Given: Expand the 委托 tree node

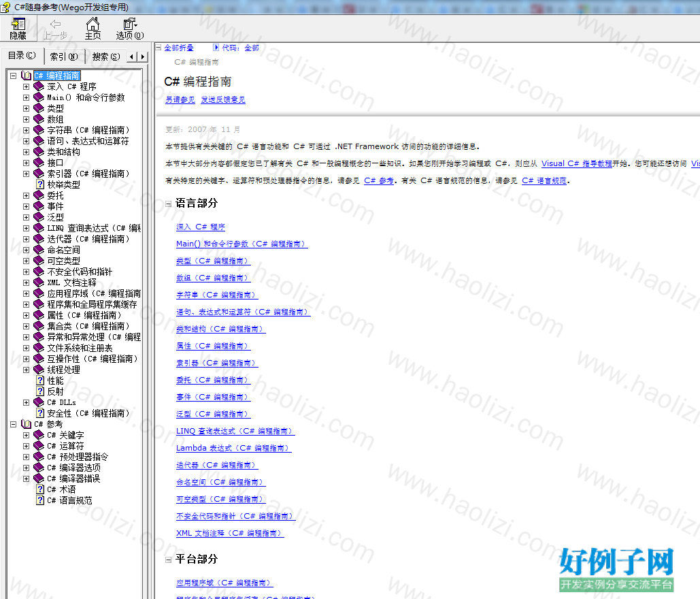Looking at the screenshot, I should point(26,195).
